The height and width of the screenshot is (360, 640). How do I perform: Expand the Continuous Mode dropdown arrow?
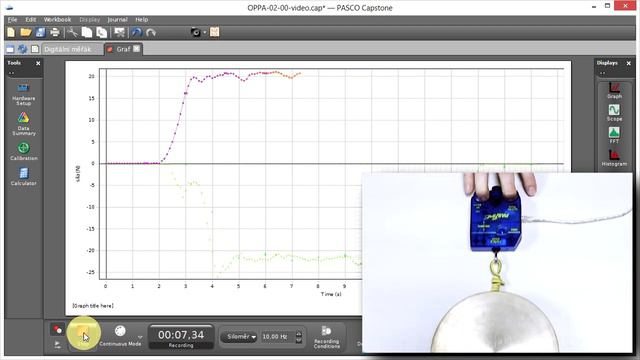[x=140, y=337]
